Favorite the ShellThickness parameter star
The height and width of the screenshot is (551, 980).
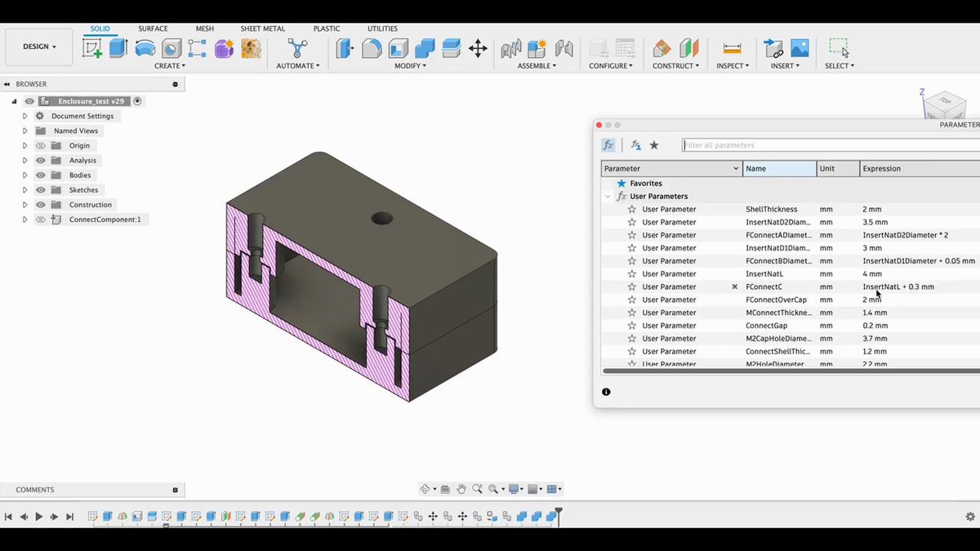pyautogui.click(x=632, y=210)
